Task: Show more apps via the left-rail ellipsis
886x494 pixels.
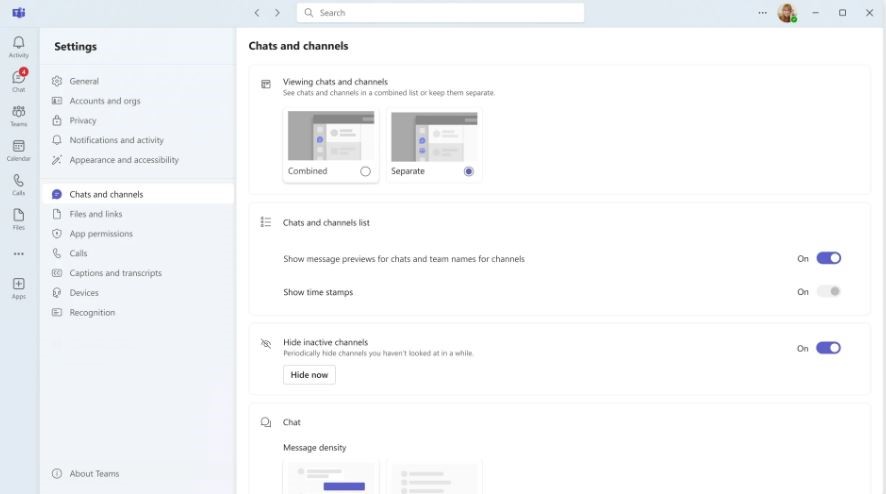Action: 19,254
